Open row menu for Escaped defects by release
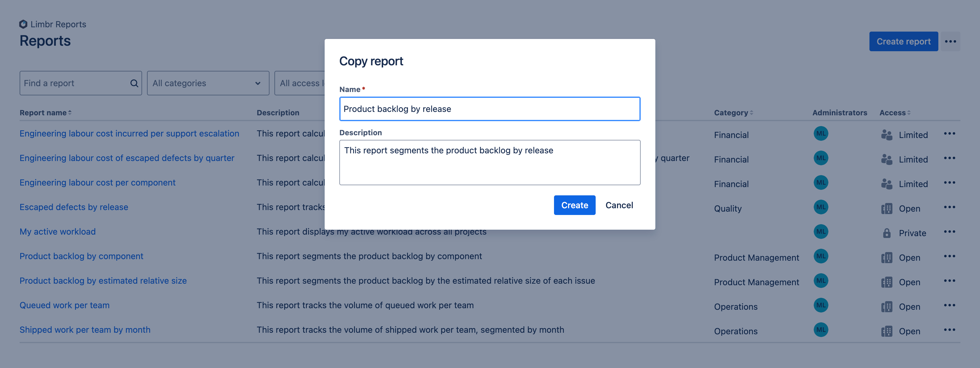The width and height of the screenshot is (980, 368). click(x=949, y=207)
